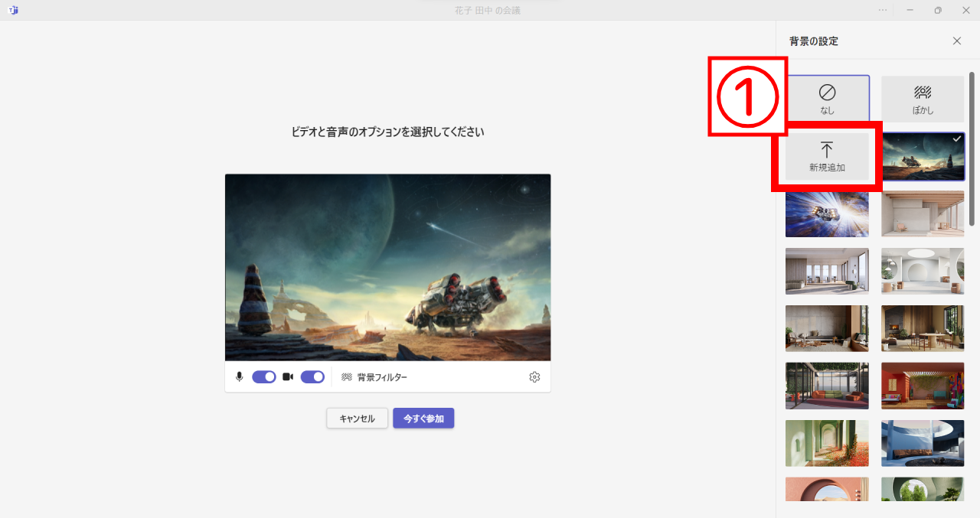Viewport: 980px width, 518px height.
Task: Choose the blue starburst spaceship background
Action: pyautogui.click(x=827, y=214)
